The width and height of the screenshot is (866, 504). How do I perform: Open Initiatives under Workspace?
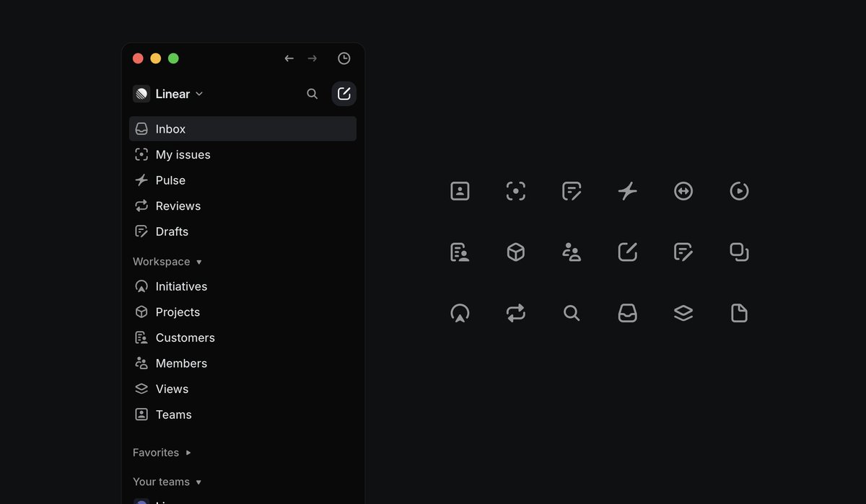[242, 286]
